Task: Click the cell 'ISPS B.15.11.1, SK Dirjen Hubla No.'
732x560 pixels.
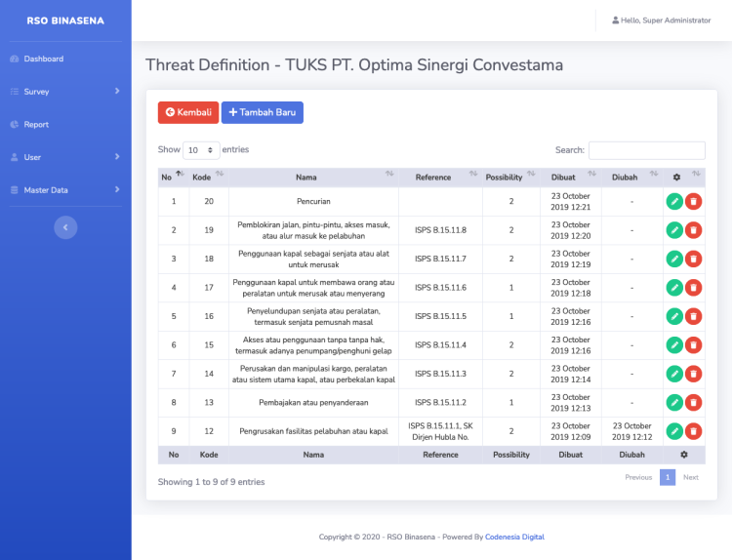Action: 440,431
